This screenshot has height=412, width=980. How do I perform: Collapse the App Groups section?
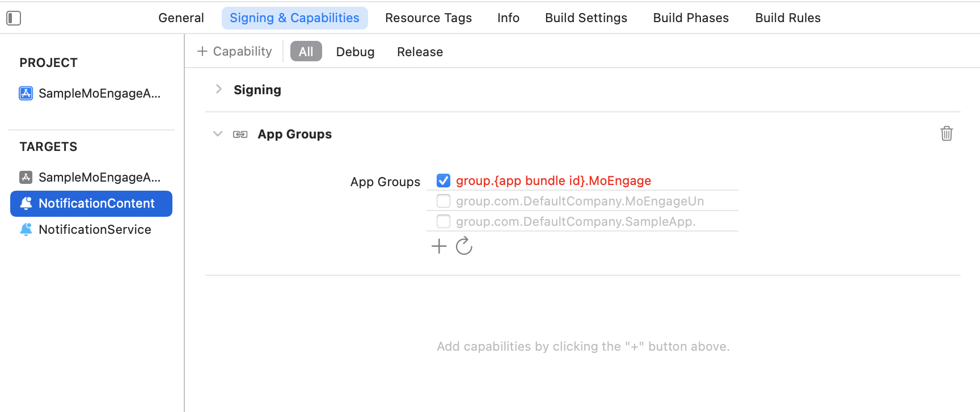(x=218, y=134)
